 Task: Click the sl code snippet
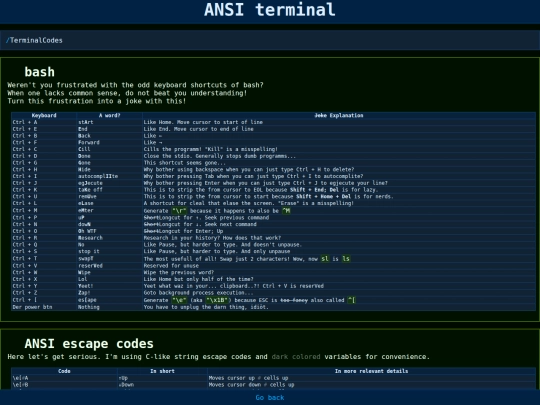(x=325, y=259)
